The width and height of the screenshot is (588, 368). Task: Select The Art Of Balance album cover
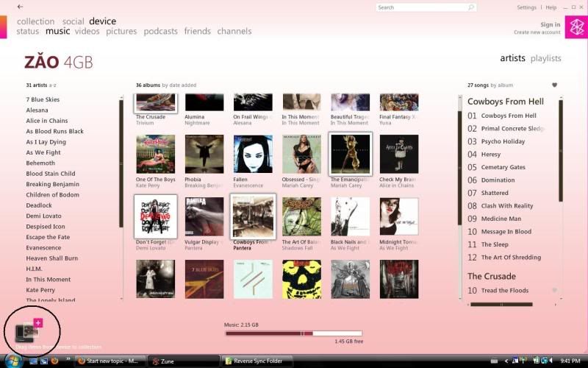pos(301,216)
